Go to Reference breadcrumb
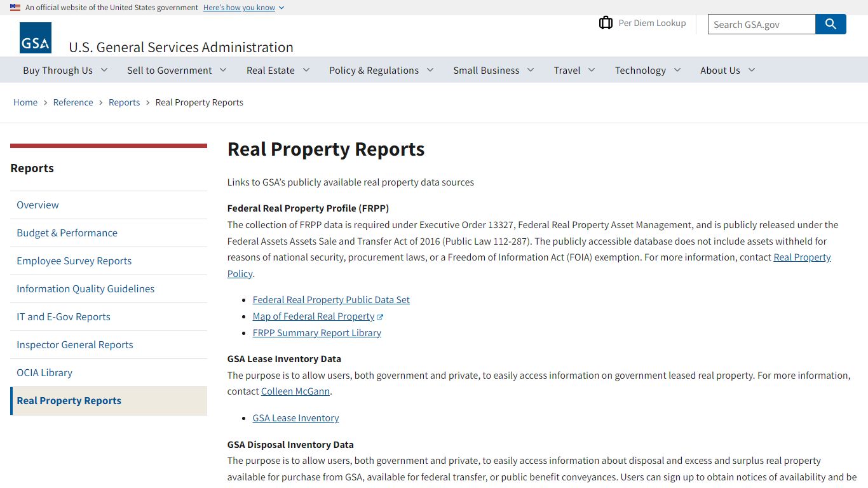The height and width of the screenshot is (488, 868). tap(73, 102)
